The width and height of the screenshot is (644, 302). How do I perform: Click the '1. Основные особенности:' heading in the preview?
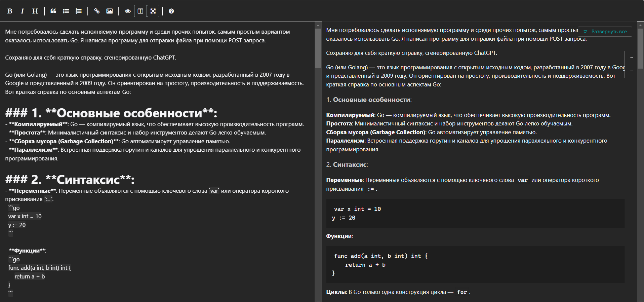[369, 100]
